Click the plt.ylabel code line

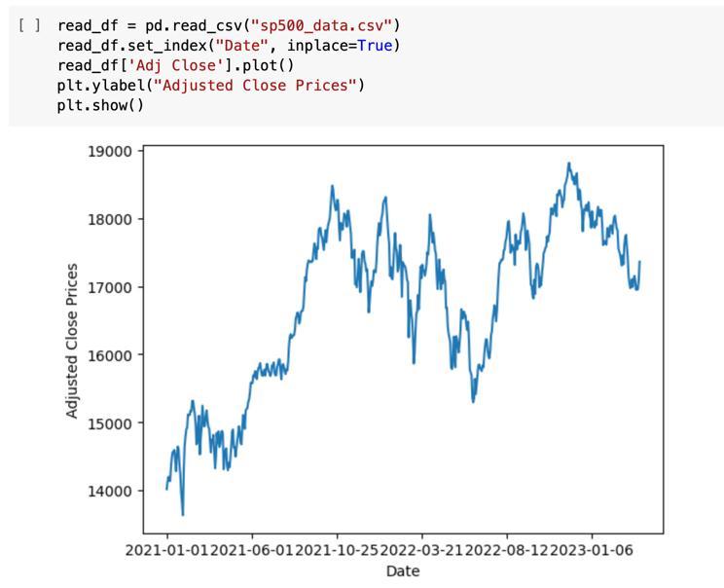(211, 86)
